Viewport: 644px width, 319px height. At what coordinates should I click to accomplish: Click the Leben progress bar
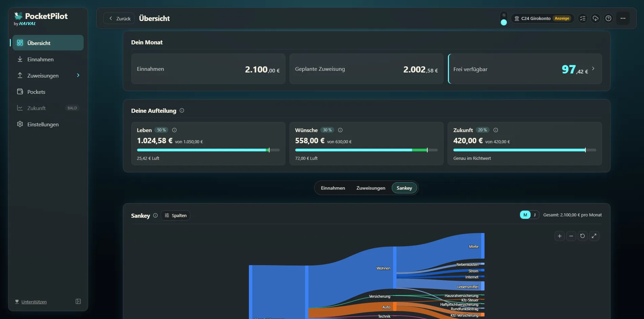pyautogui.click(x=208, y=150)
